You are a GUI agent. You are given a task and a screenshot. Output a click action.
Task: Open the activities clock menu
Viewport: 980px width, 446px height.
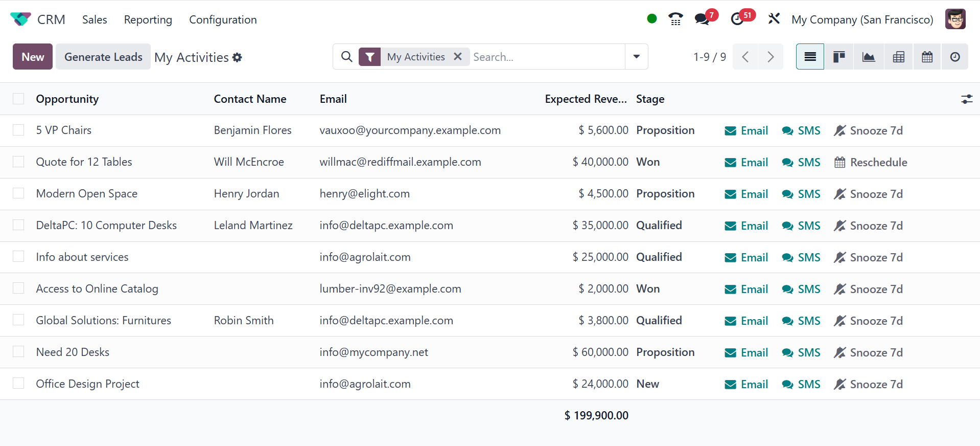click(737, 19)
